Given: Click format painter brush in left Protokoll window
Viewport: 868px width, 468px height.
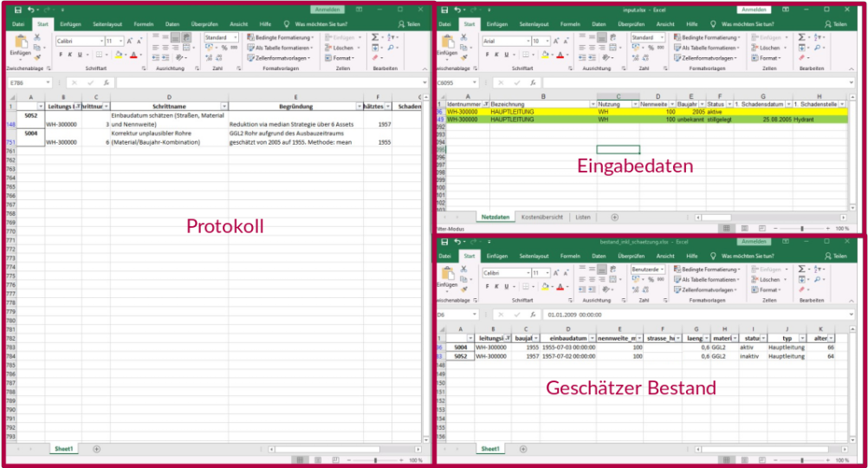Looking at the screenshot, I should (37, 56).
